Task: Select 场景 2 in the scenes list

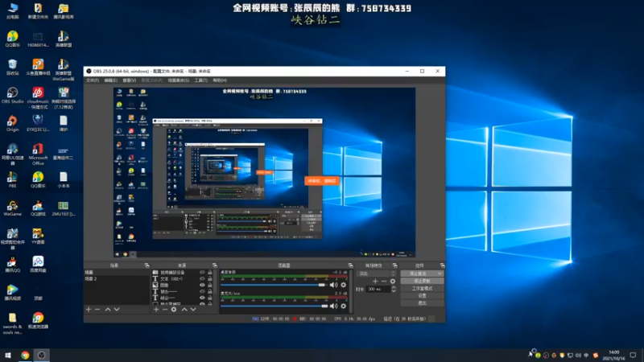Action: click(117, 278)
